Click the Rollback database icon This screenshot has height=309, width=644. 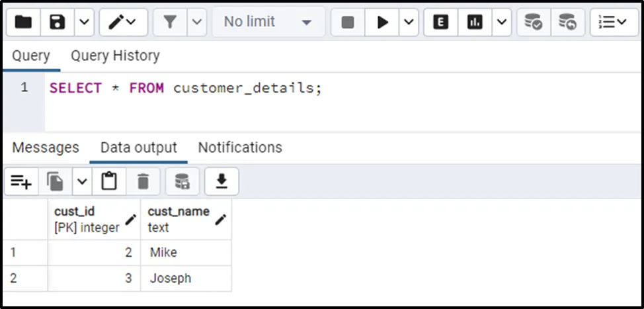click(567, 22)
